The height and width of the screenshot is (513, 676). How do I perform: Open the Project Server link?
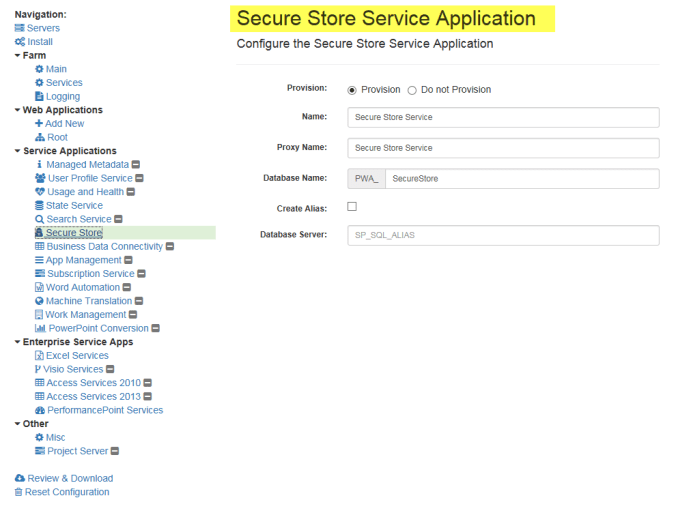click(78, 451)
